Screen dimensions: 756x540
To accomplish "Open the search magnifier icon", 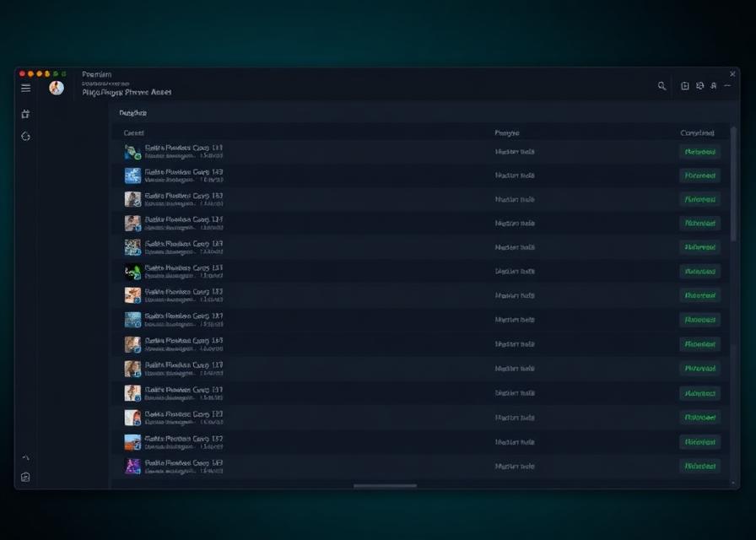I will (x=662, y=86).
